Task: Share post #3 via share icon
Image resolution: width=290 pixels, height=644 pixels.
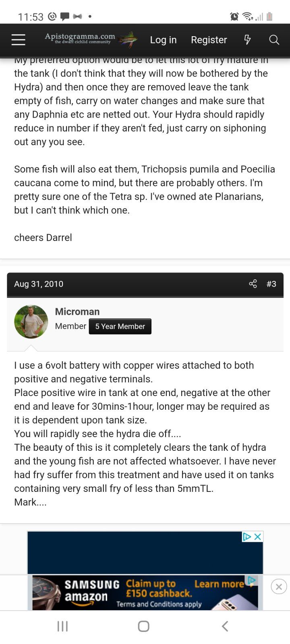Action: 253,284
